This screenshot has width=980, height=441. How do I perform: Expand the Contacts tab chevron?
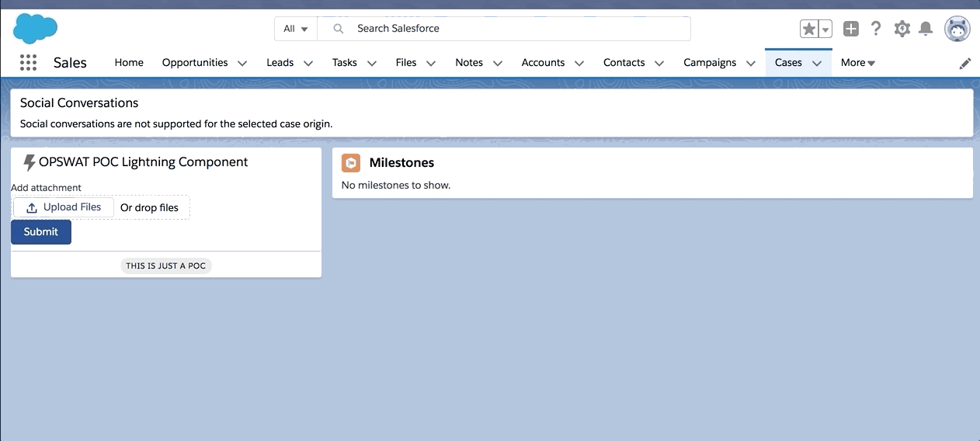(659, 64)
